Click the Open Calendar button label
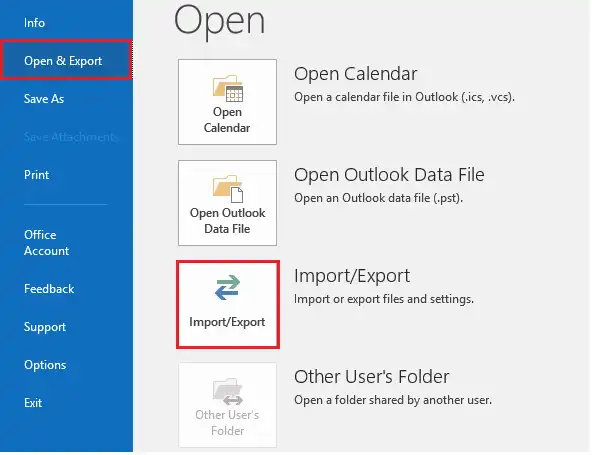Screen dimensions: 592x455 coord(227,120)
